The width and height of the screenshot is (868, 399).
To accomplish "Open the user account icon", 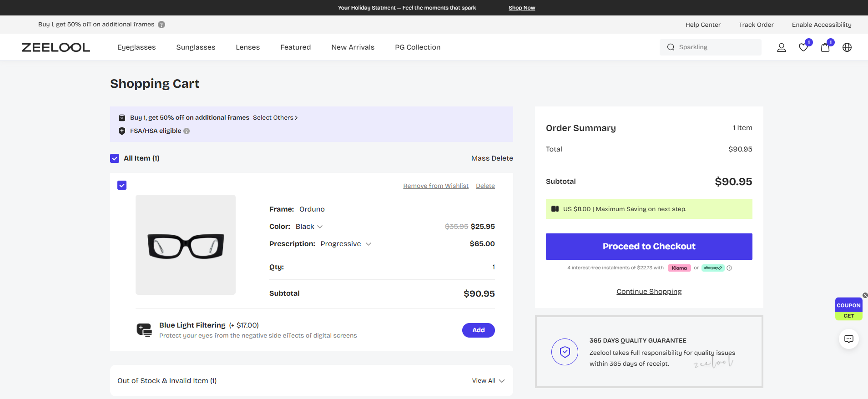I will (781, 47).
